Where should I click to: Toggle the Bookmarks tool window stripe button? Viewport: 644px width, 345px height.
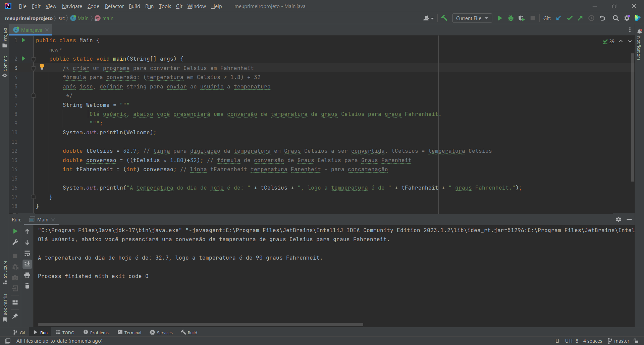click(x=5, y=307)
